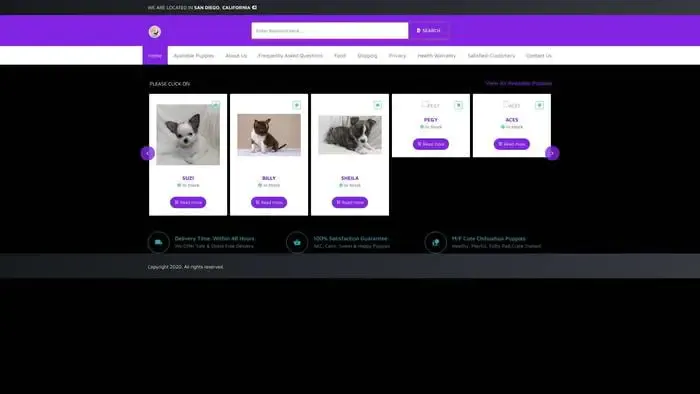Click the corner icon on Sheila's card
The width and height of the screenshot is (700, 394).
(378, 105)
